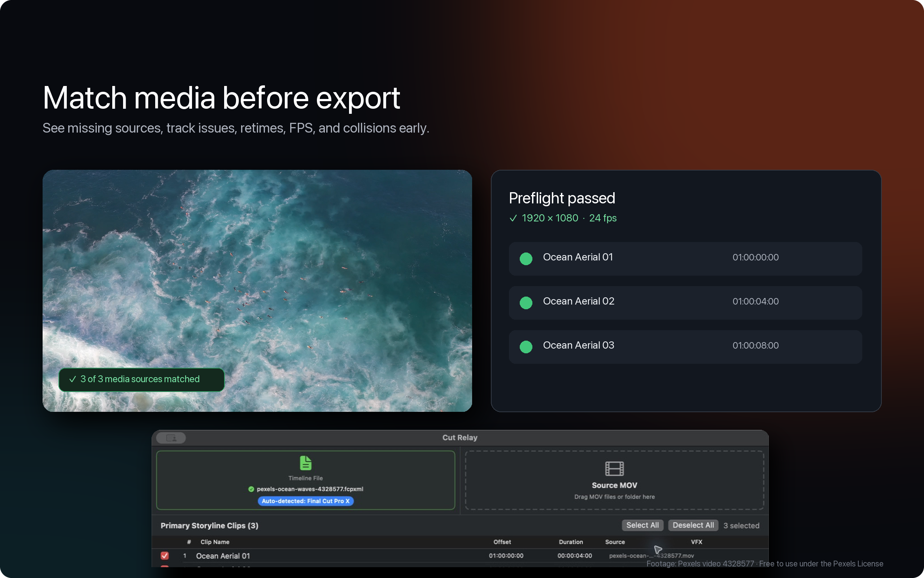Click the Source MOV drop zone
The image size is (924, 578).
[x=614, y=480]
